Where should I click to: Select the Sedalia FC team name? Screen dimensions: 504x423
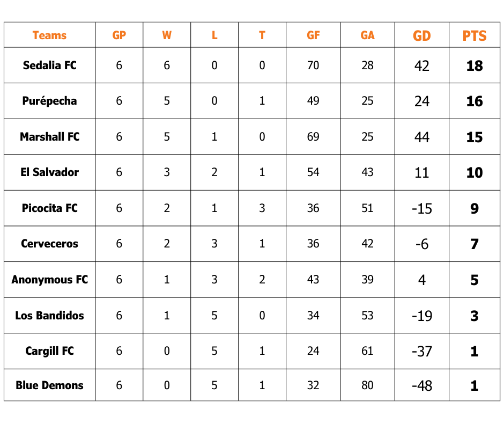point(49,65)
